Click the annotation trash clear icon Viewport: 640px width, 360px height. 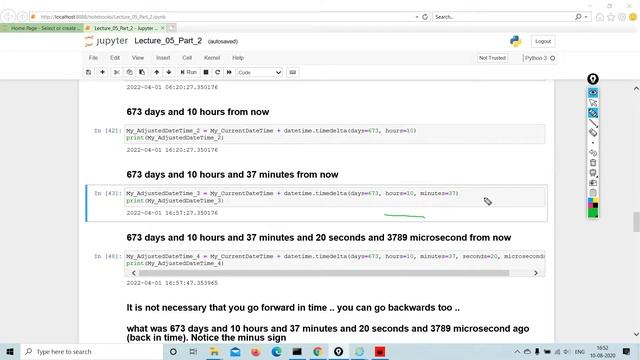point(593,163)
